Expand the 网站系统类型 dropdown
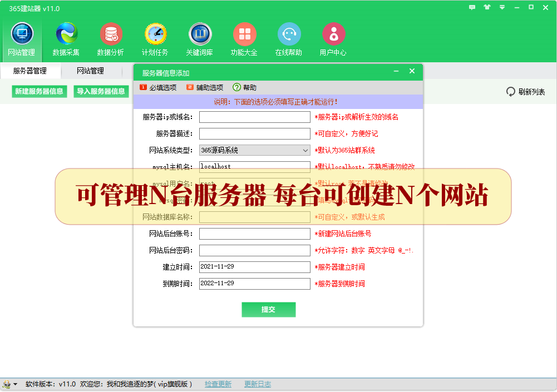557x392 pixels. click(305, 151)
